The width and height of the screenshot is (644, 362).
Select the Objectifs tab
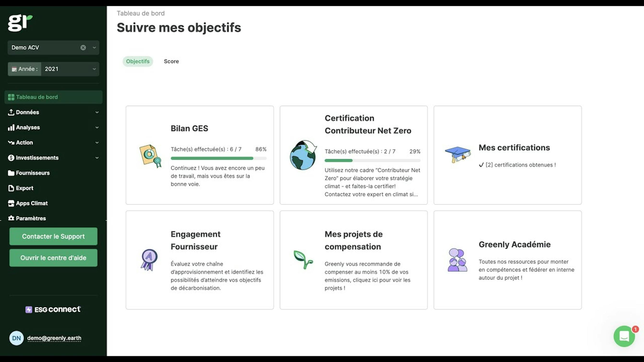pos(138,61)
